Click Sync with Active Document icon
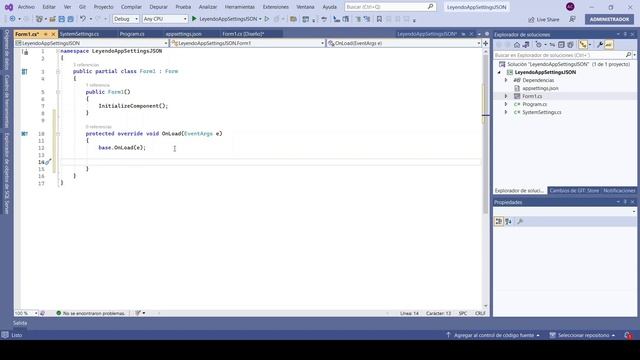 click(552, 45)
